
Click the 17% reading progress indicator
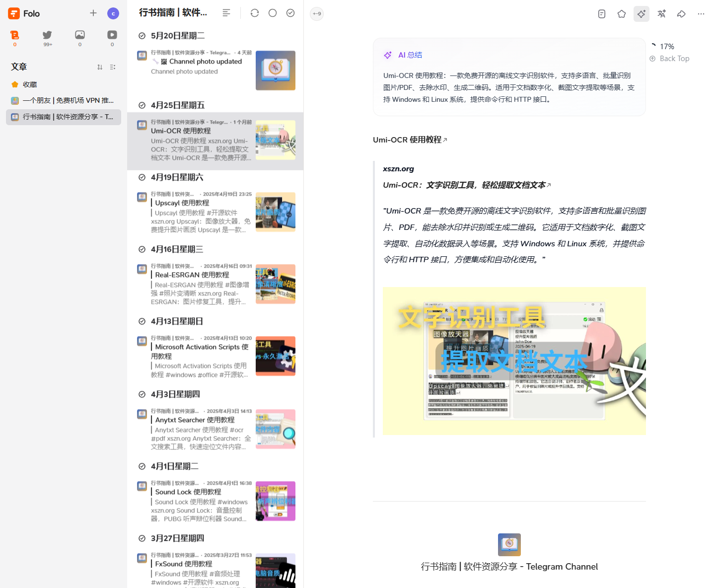click(x=662, y=46)
